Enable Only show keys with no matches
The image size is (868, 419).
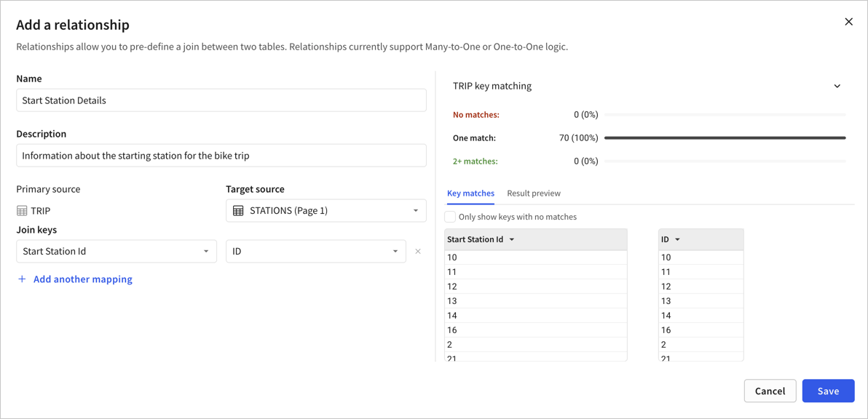pyautogui.click(x=450, y=217)
